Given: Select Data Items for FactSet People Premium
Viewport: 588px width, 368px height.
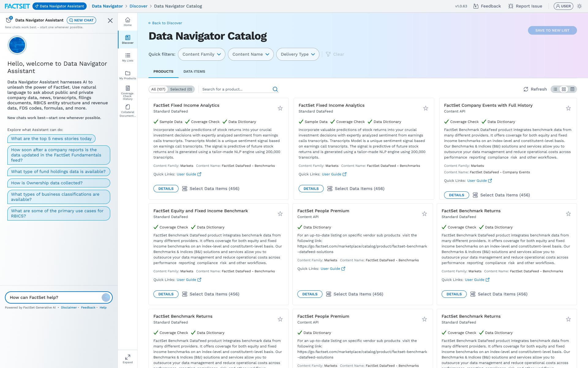Looking at the screenshot, I should (355, 294).
